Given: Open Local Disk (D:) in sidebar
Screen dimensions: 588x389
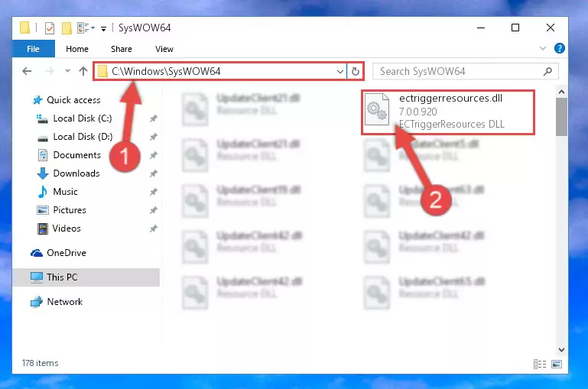Looking at the screenshot, I should [x=83, y=137].
